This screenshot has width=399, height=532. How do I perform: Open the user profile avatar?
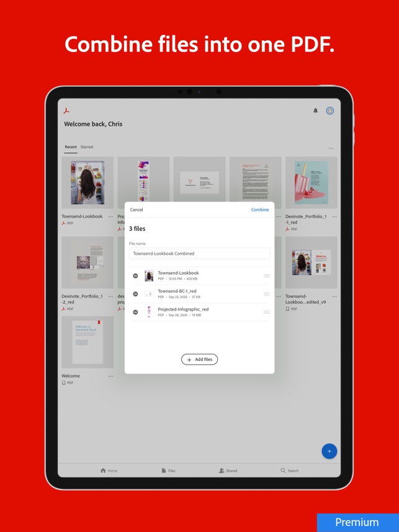point(330,110)
